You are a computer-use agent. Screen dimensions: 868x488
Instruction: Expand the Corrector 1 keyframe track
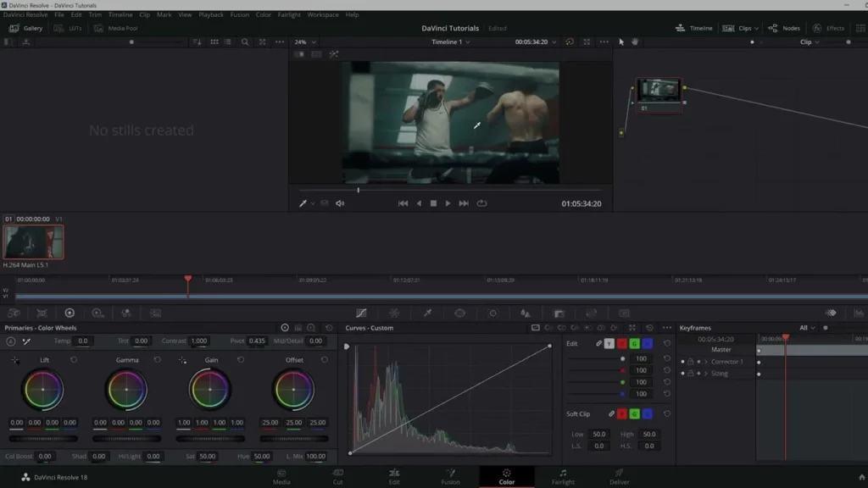click(706, 362)
